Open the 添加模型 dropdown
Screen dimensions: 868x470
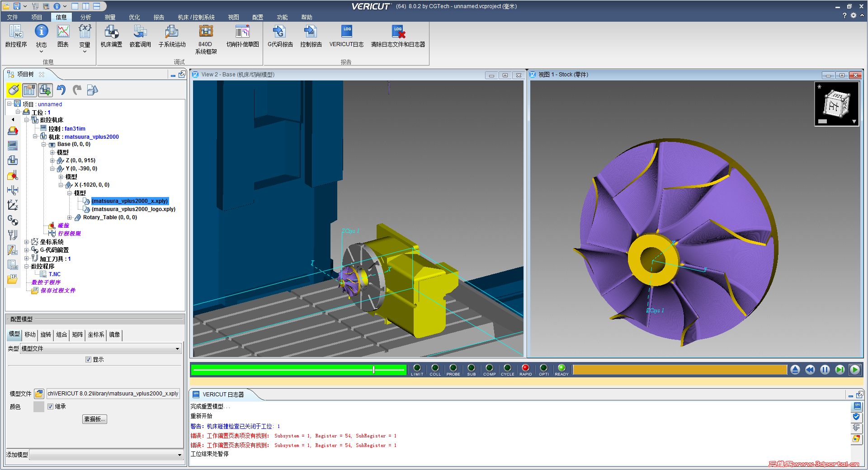[x=106, y=455]
